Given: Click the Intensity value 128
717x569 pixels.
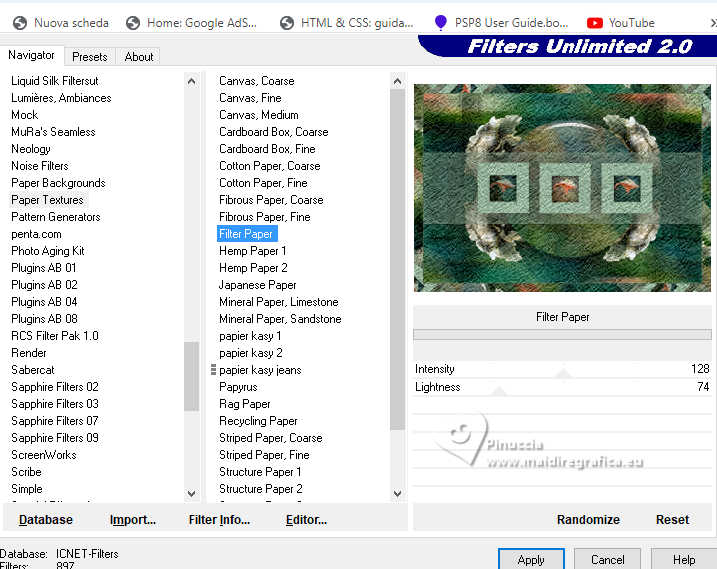Looking at the screenshot, I should (700, 369).
